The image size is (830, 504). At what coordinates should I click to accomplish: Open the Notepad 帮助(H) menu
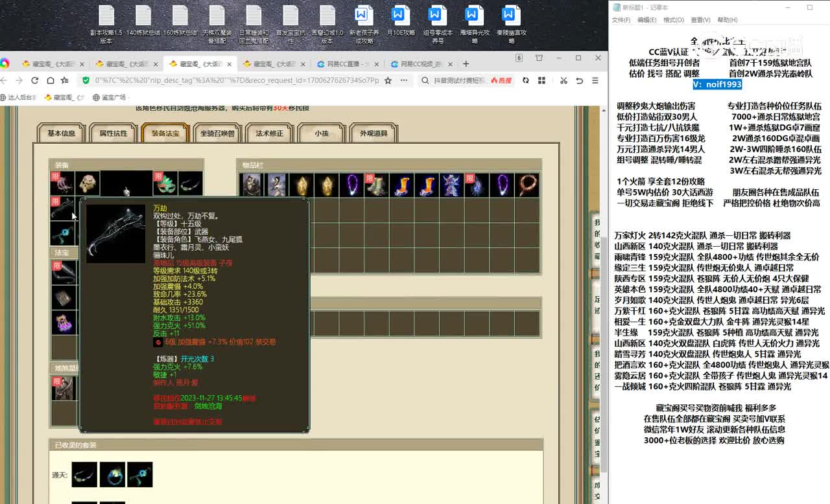pos(727,20)
